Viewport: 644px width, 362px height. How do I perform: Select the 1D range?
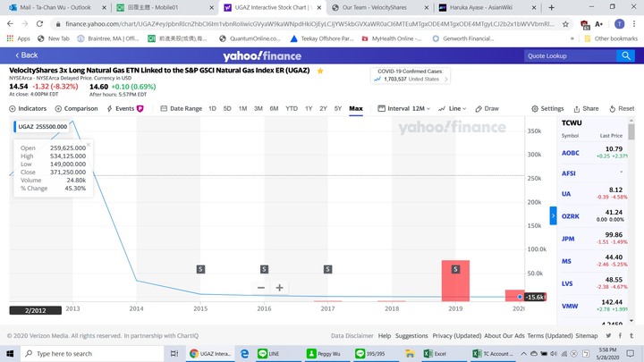click(212, 108)
